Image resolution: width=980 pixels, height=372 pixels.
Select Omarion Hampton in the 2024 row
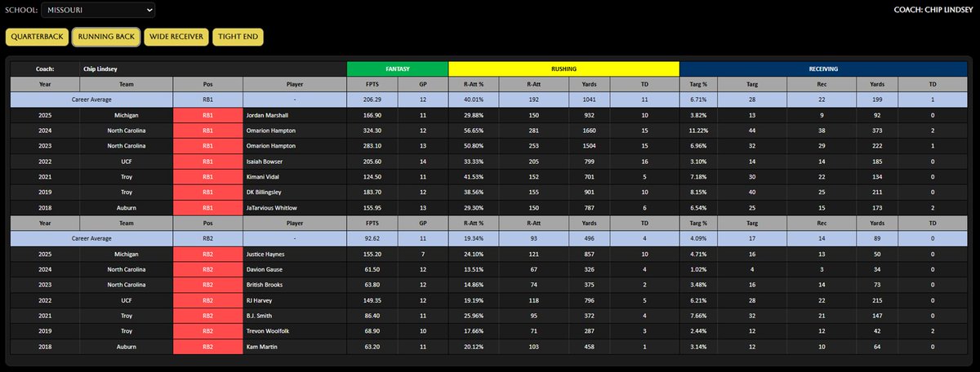coord(273,131)
